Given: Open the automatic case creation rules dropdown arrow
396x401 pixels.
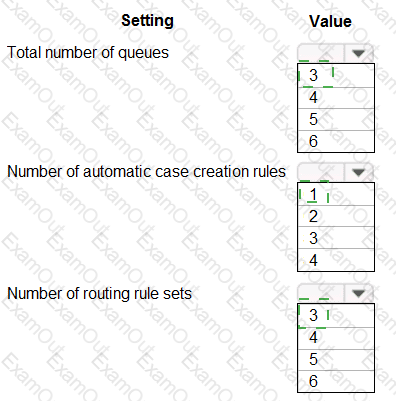Looking at the screenshot, I should (x=358, y=172).
